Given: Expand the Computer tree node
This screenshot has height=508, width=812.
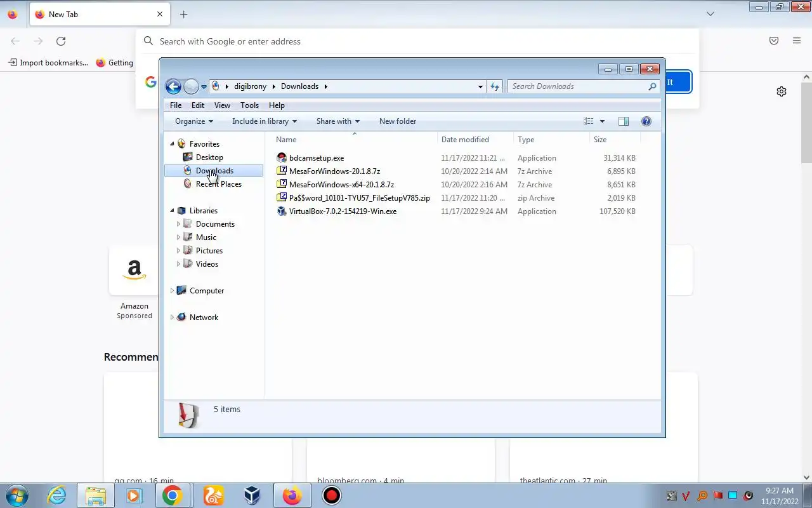Looking at the screenshot, I should 172,291.
